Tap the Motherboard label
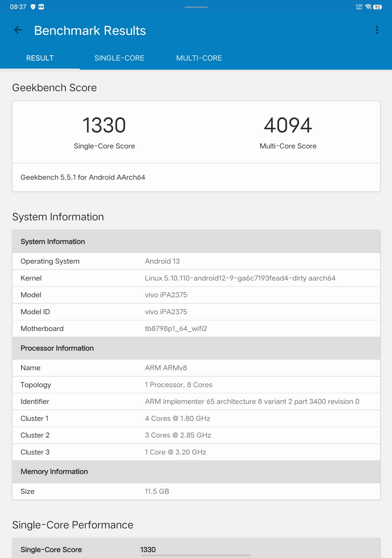Image resolution: width=392 pixels, height=558 pixels. pos(42,328)
